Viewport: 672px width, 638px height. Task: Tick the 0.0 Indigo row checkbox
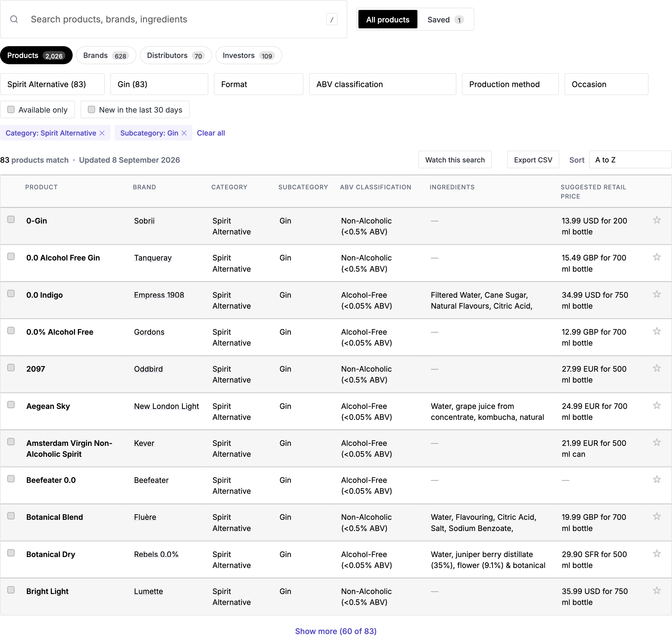[x=11, y=294]
